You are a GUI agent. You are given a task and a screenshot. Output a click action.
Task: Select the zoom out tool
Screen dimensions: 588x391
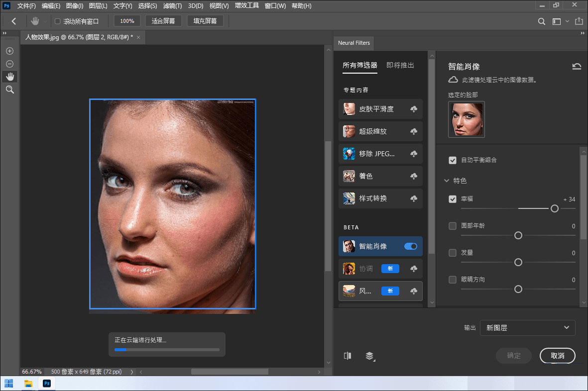pyautogui.click(x=9, y=64)
